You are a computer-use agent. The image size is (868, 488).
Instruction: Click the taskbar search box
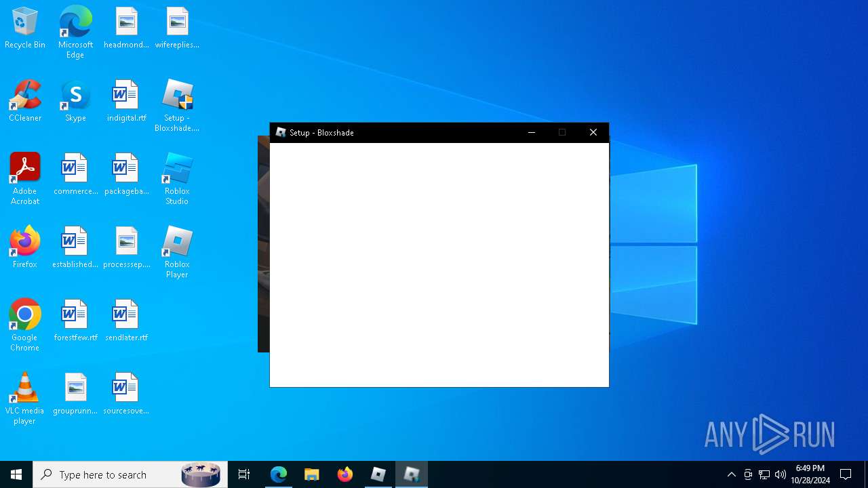tap(129, 474)
